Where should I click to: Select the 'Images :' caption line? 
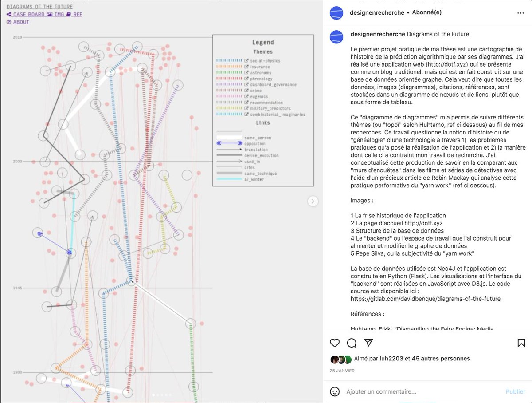tap(361, 201)
